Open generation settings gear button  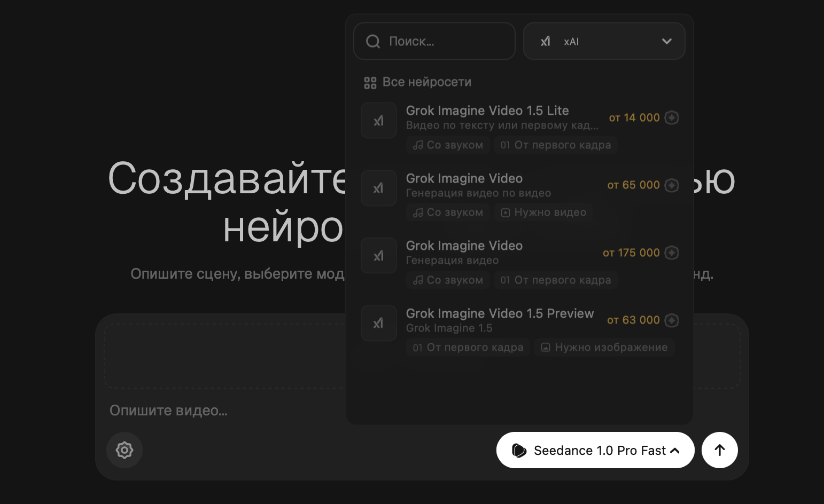pyautogui.click(x=125, y=450)
